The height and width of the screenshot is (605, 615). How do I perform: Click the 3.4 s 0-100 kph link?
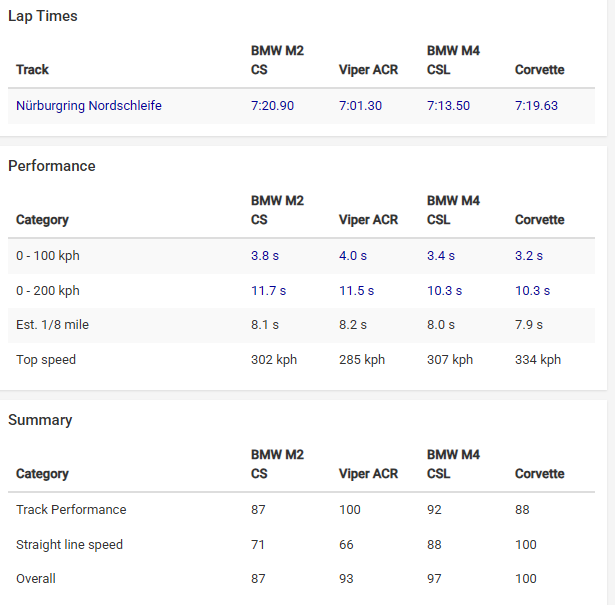441,256
